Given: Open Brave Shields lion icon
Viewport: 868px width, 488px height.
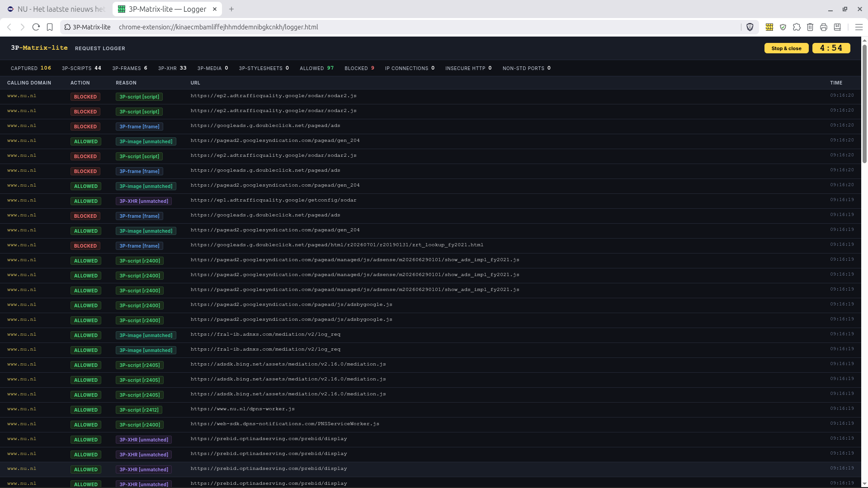Looking at the screenshot, I should click(750, 27).
